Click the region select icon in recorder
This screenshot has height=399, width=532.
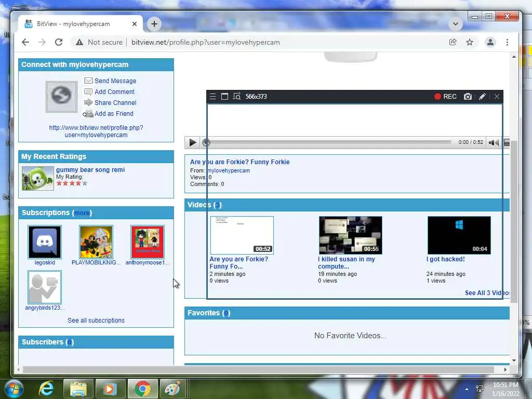click(x=237, y=96)
